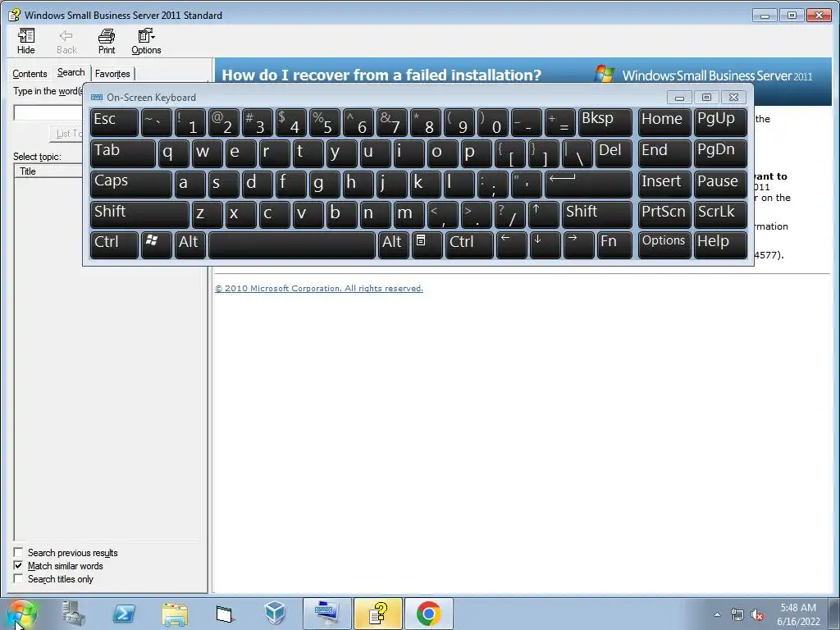This screenshot has width=840, height=630.
Task: Click the Fn key on On-Screen Keyboard
Action: tap(614, 244)
